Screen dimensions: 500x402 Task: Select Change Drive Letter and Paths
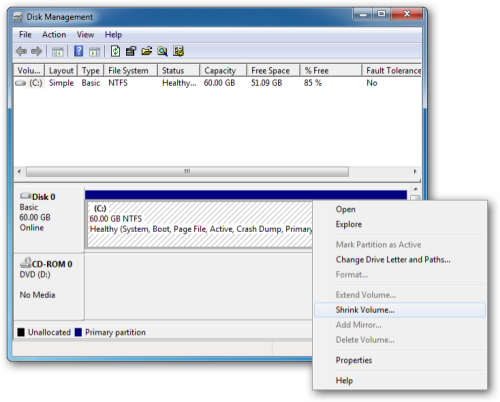point(393,260)
